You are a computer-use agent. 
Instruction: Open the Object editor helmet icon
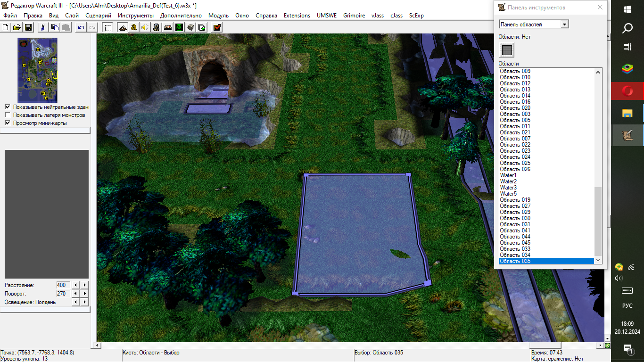tap(157, 27)
